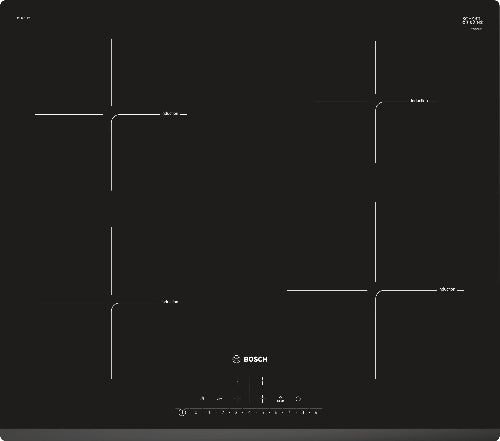Tap the rear right induction cooking zone cross
Viewport: 500px width, 441px height.
376,101
